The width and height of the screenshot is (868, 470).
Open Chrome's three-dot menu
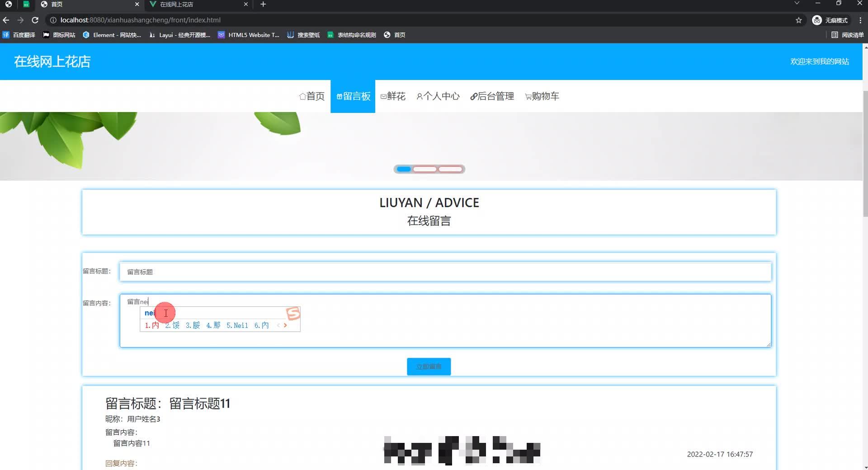point(861,20)
